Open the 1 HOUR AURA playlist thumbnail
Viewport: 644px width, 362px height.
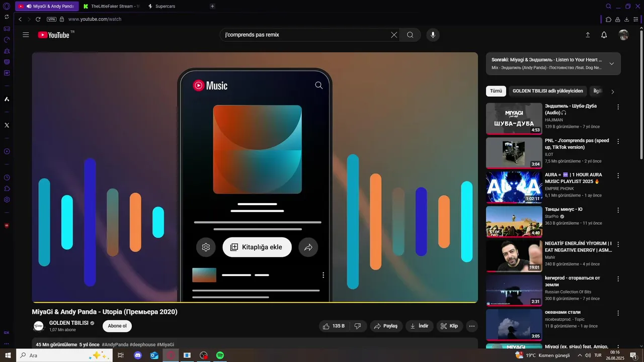pos(514,188)
